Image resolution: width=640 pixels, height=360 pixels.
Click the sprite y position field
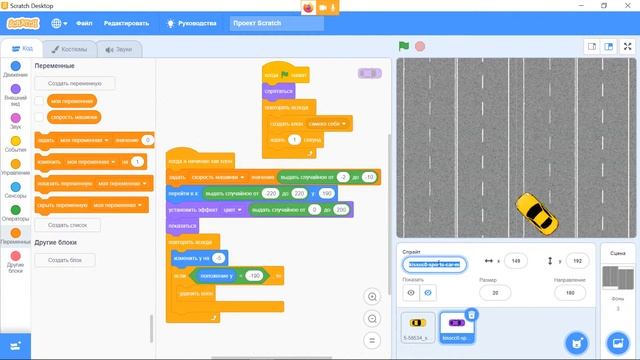(x=577, y=261)
